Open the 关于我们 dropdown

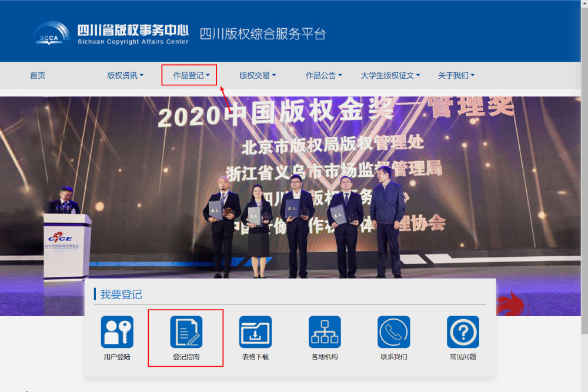point(456,75)
